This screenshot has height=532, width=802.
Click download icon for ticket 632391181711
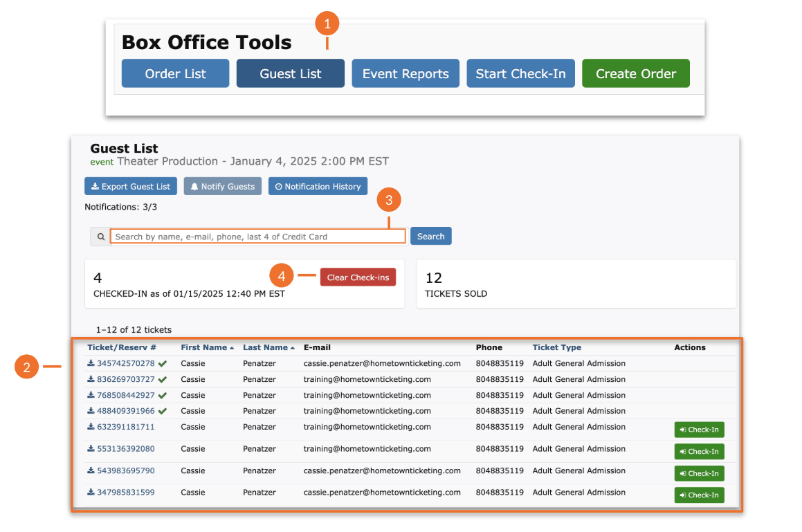pos(91,427)
